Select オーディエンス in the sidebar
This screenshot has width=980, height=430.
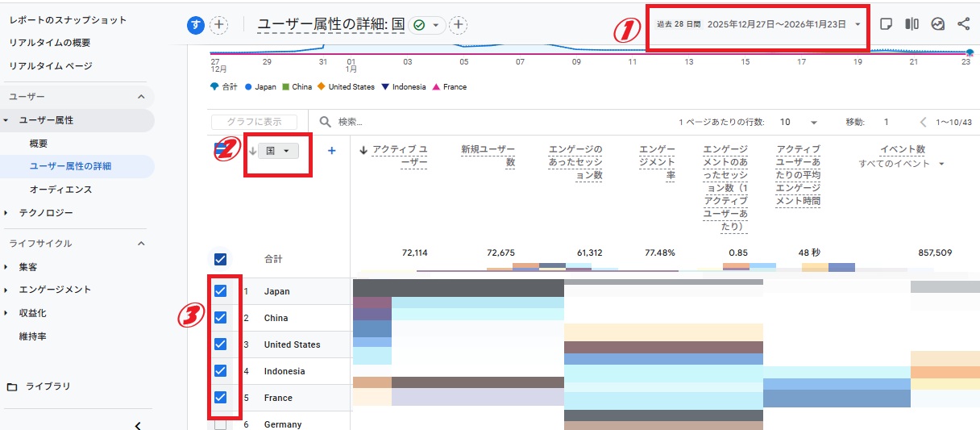tap(60, 190)
